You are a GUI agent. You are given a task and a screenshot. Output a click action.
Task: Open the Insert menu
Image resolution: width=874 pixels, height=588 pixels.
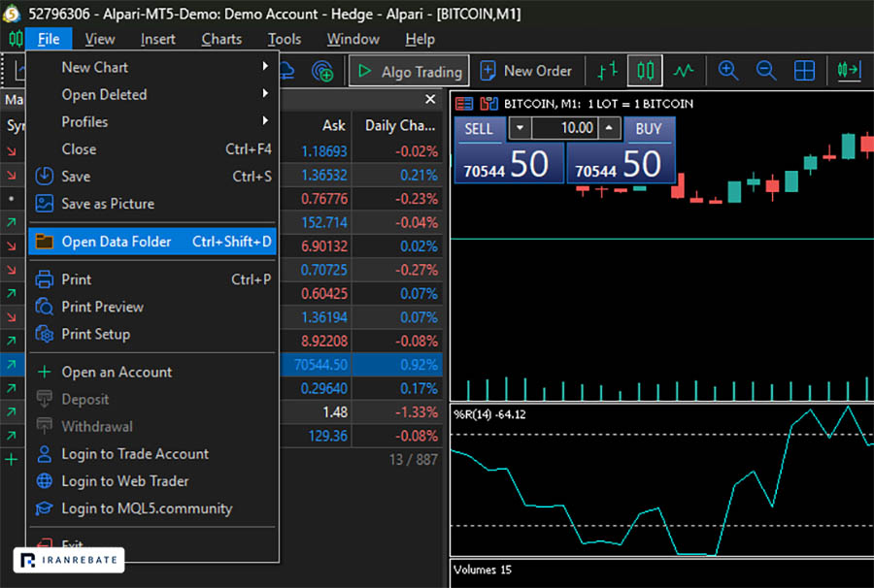click(157, 39)
